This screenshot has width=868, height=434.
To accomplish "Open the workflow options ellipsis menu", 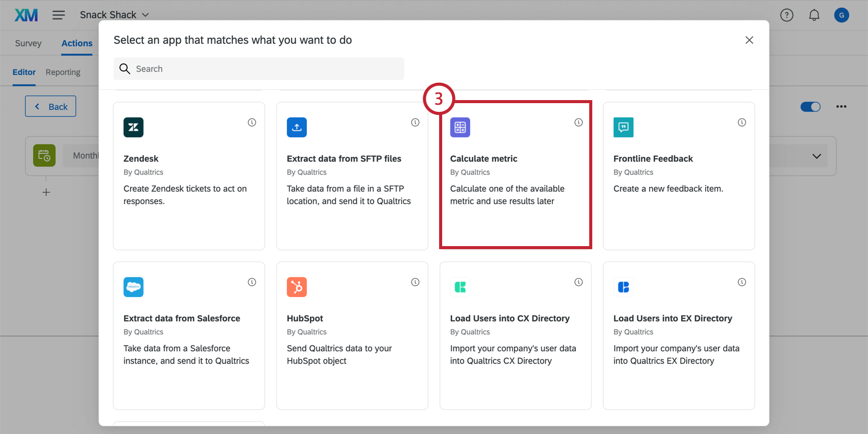I will coord(841,107).
